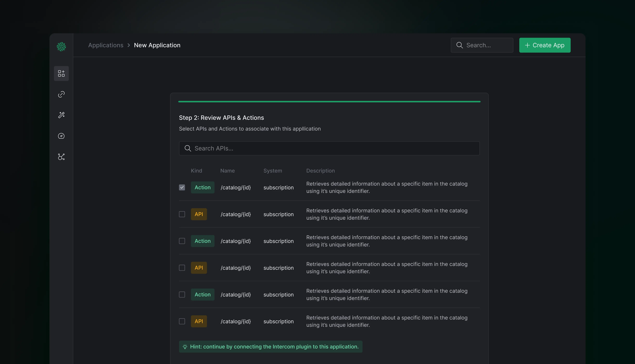Open the Applications grid icon in sidebar
635x364 pixels.
pyautogui.click(x=61, y=73)
